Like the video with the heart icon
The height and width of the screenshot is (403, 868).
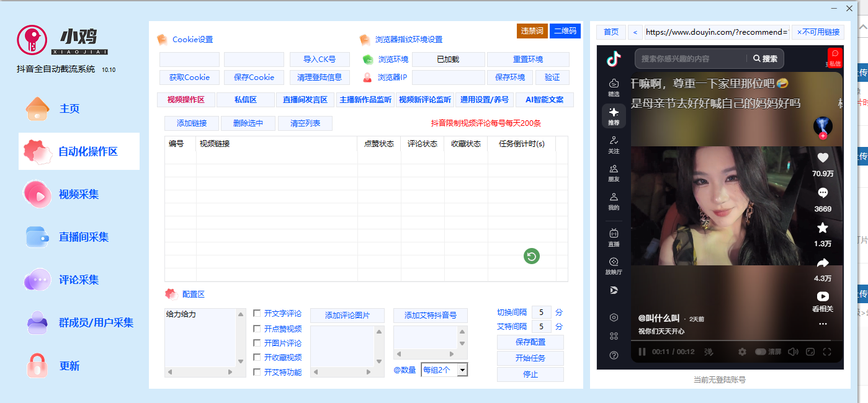(x=823, y=157)
